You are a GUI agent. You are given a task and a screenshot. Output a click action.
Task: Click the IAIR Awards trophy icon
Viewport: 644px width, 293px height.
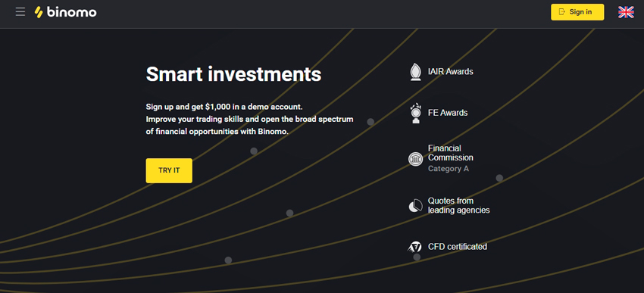pyautogui.click(x=416, y=72)
